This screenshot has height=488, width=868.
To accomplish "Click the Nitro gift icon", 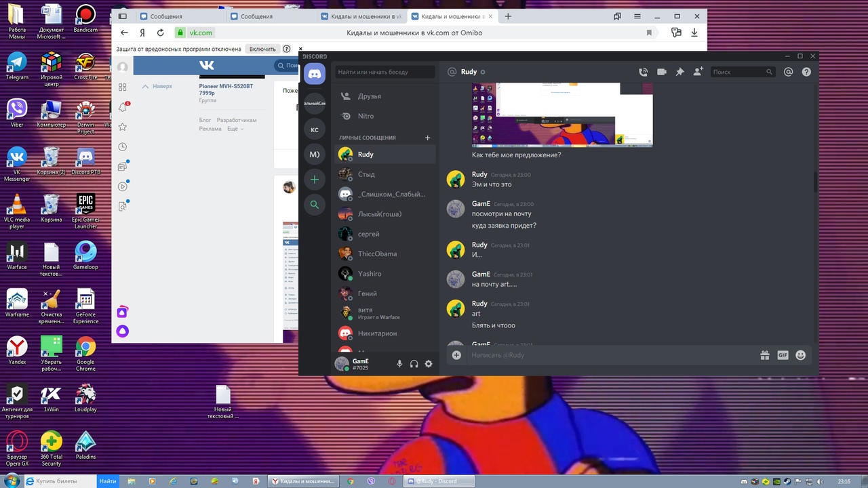I will 764,355.
